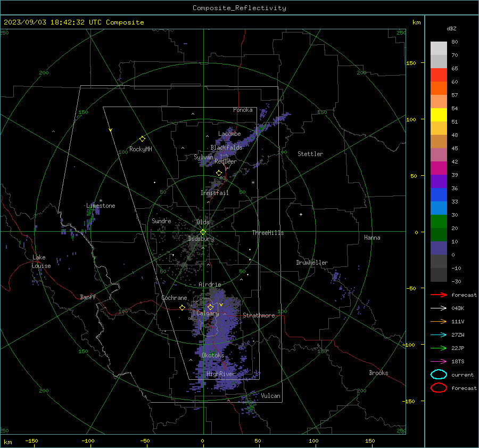Click the Brooks town label

pyautogui.click(x=378, y=373)
